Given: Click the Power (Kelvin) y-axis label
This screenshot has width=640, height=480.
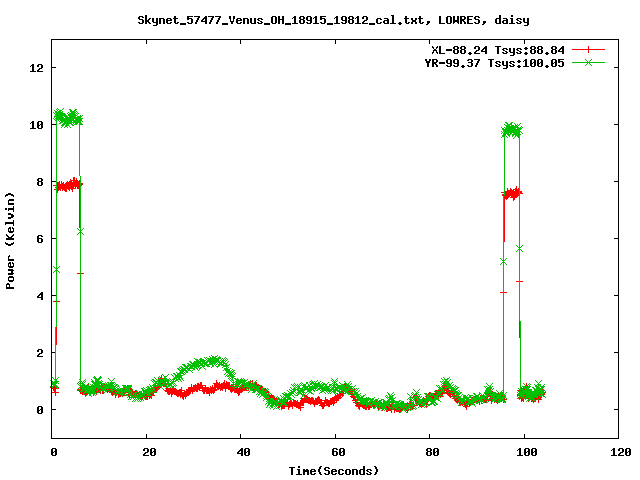Looking at the screenshot, I should click(x=10, y=241).
